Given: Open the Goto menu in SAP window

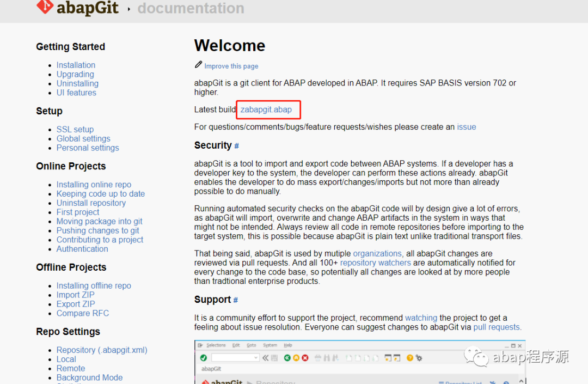Looking at the screenshot, I should tap(251, 345).
